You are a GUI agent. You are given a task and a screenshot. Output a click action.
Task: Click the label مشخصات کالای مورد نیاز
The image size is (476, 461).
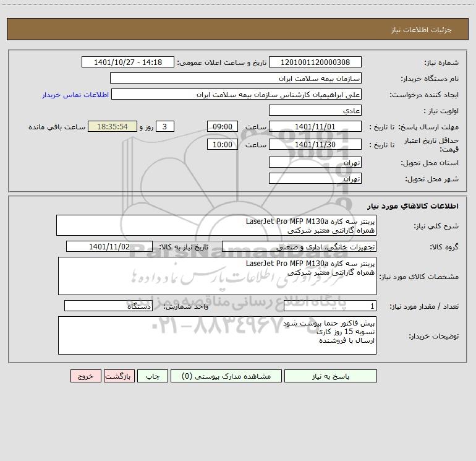(419, 277)
